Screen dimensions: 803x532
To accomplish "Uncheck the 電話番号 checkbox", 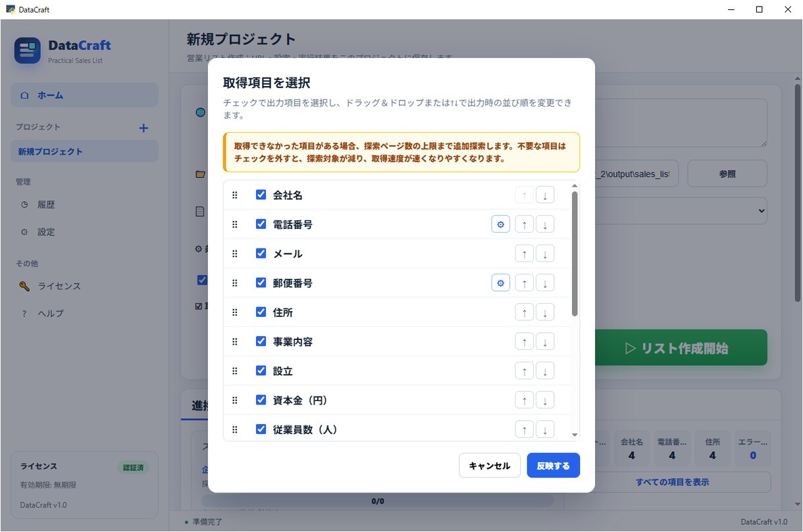I will click(x=261, y=224).
